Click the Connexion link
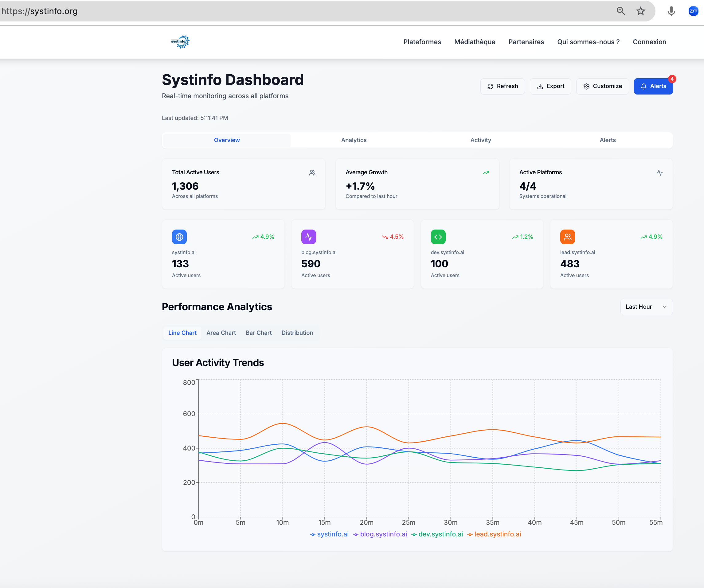 tap(649, 42)
